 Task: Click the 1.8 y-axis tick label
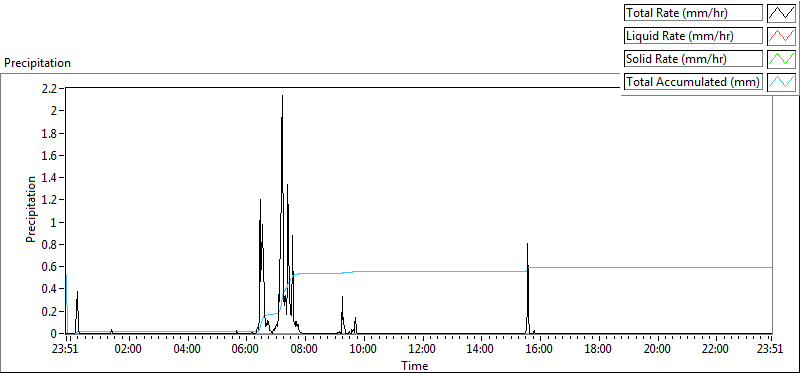pyautogui.click(x=50, y=133)
